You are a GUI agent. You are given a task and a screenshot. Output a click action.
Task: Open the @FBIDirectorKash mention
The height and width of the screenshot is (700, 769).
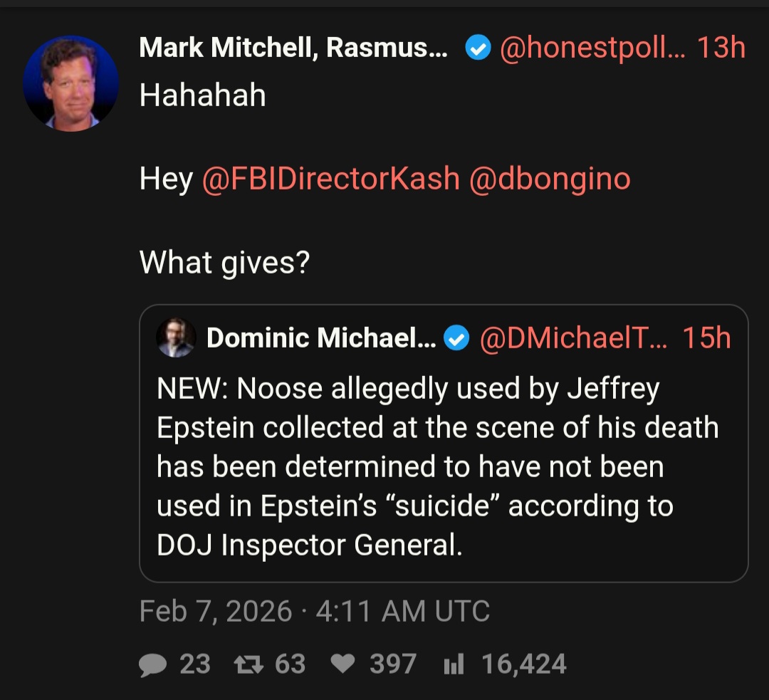[x=330, y=178]
